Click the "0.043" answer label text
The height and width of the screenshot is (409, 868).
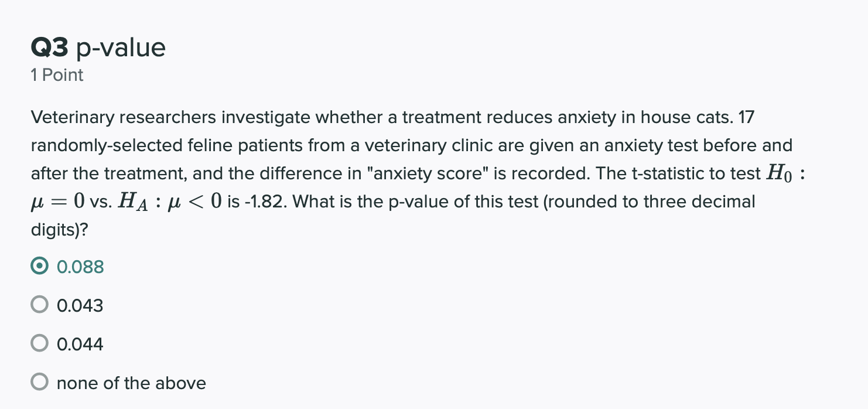click(80, 305)
